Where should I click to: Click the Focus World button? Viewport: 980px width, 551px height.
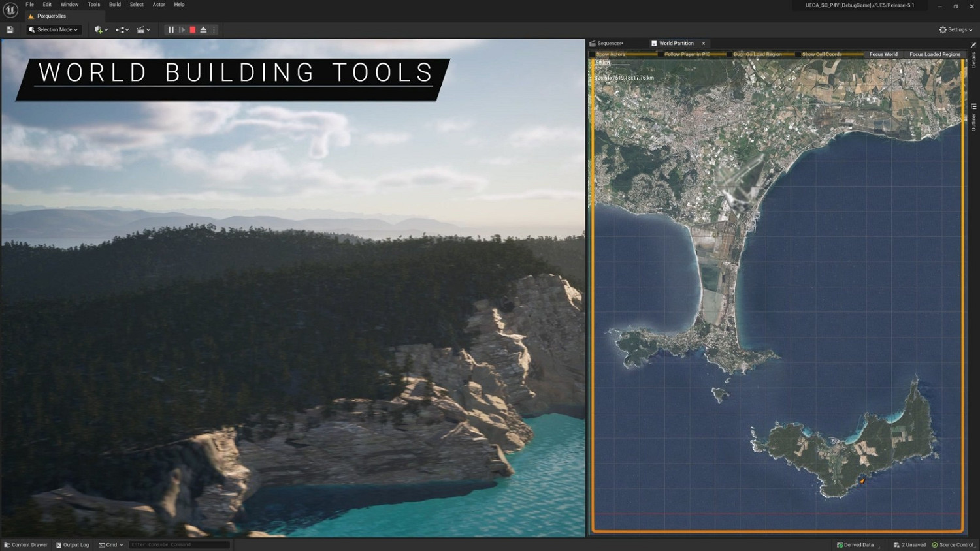883,54
